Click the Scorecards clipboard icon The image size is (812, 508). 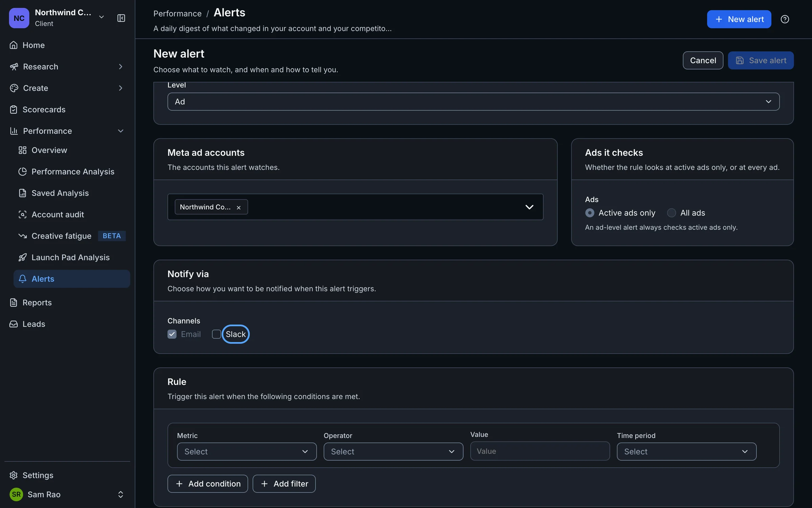point(14,109)
